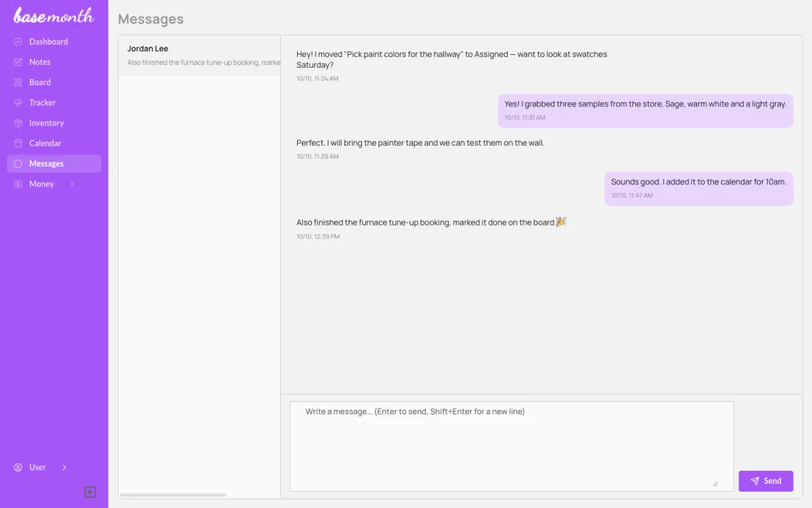Open the Dashboard page
This screenshot has height=508, width=812.
pos(54,42)
